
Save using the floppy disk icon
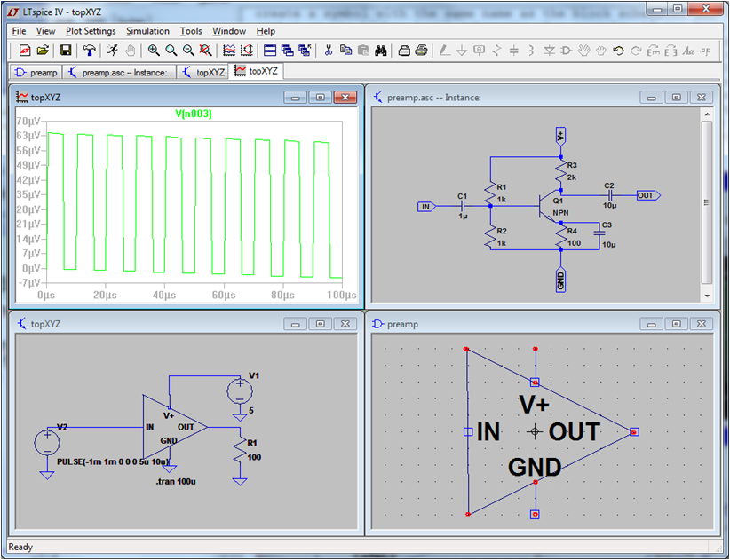(x=65, y=51)
